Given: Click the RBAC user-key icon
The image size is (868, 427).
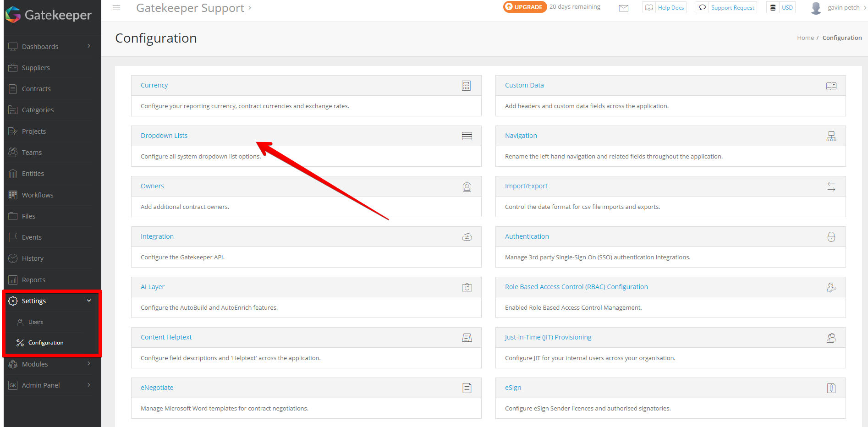Looking at the screenshot, I should coord(831,287).
